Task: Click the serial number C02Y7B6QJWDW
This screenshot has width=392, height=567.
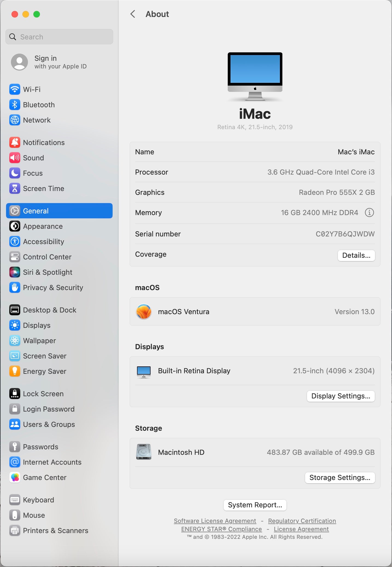Action: coord(345,234)
